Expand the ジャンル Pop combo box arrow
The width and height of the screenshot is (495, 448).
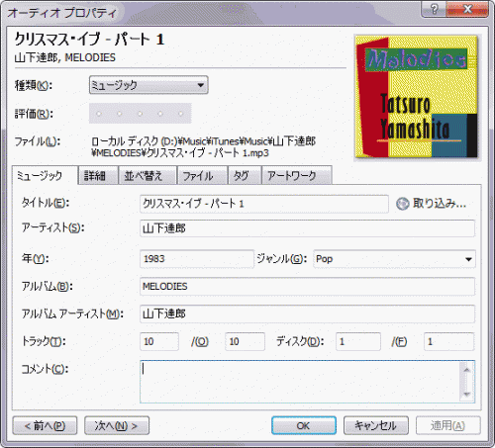[468, 259]
